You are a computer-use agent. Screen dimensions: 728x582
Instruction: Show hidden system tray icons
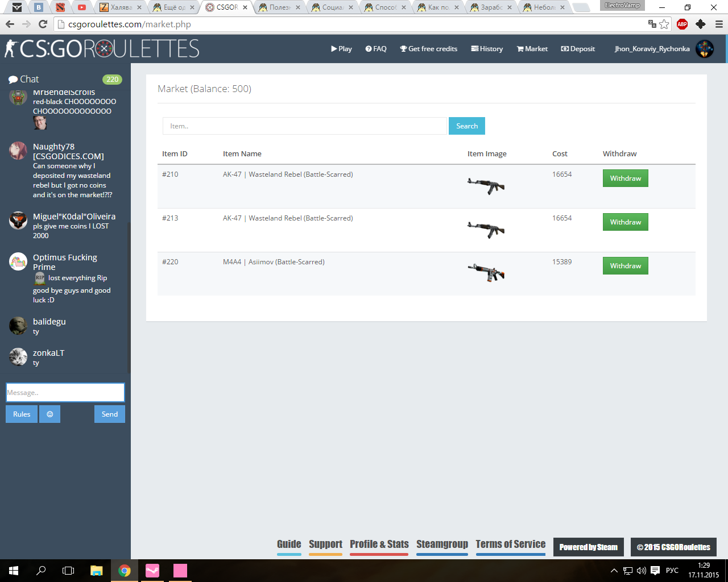click(x=614, y=571)
